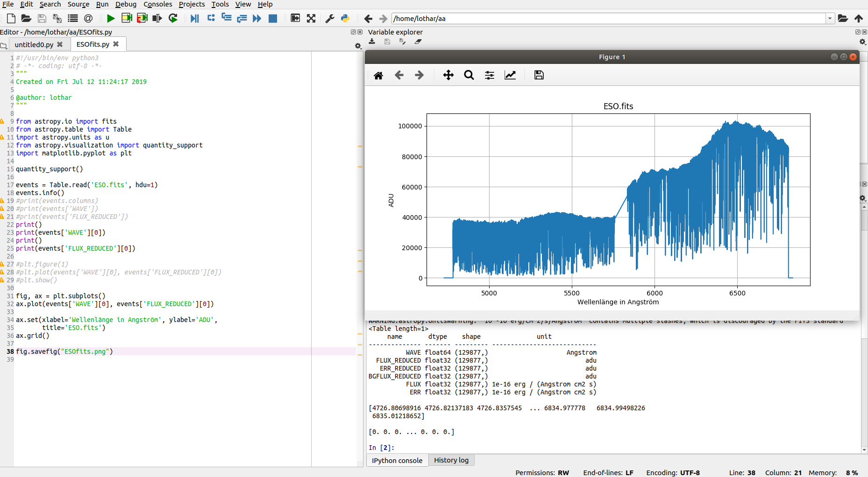
Task: Reset the figure view with Home icon
Action: 378,76
